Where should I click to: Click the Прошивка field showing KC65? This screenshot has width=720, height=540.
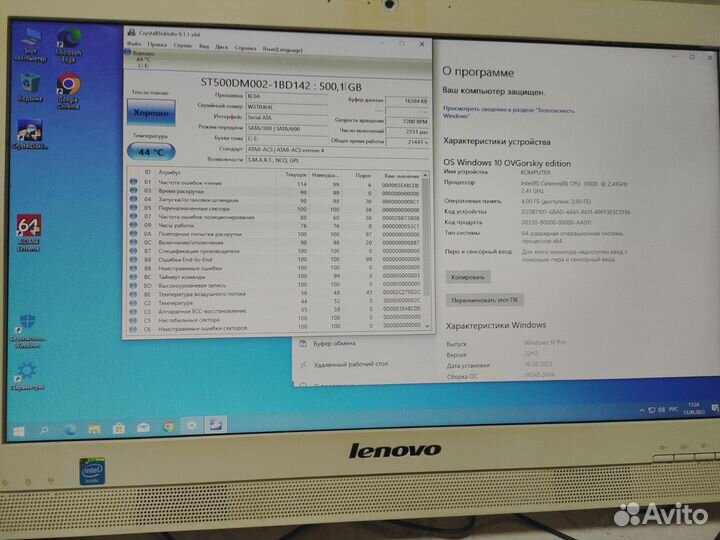pyautogui.click(x=287, y=96)
